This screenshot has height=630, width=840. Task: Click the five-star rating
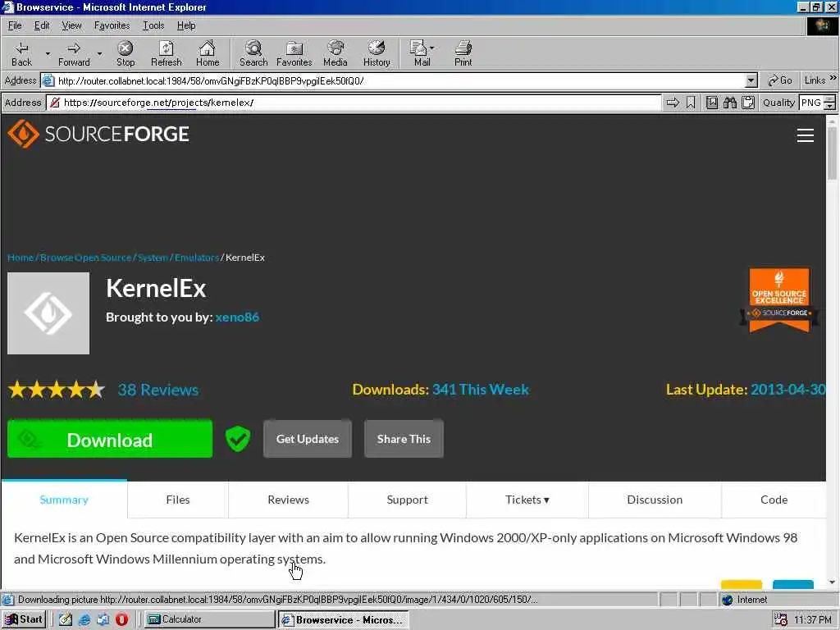pyautogui.click(x=57, y=390)
